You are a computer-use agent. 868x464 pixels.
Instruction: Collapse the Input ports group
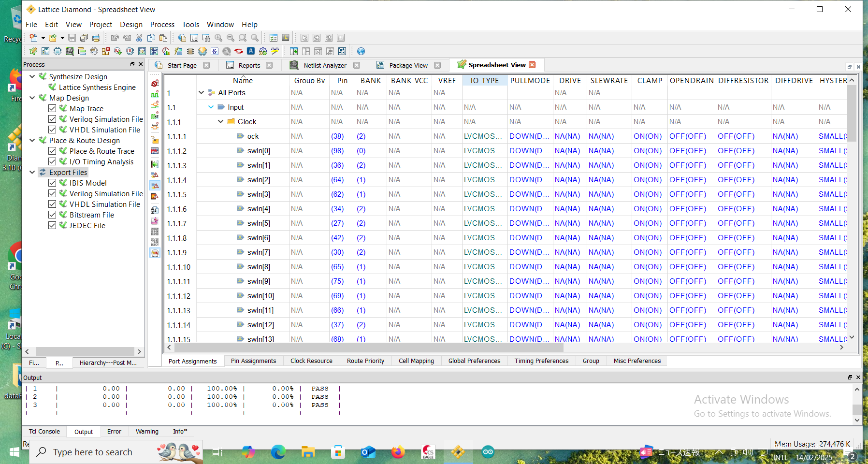click(x=211, y=107)
